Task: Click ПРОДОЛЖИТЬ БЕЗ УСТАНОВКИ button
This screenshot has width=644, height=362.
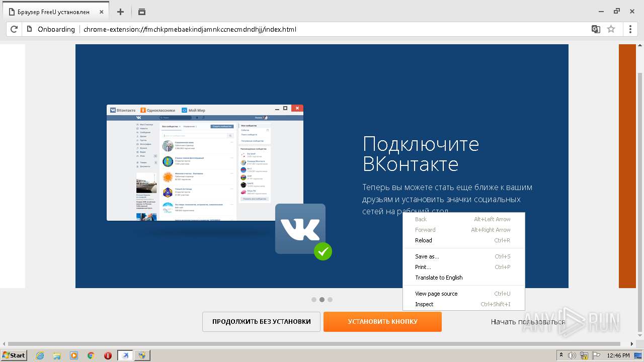Action: pyautogui.click(x=261, y=322)
